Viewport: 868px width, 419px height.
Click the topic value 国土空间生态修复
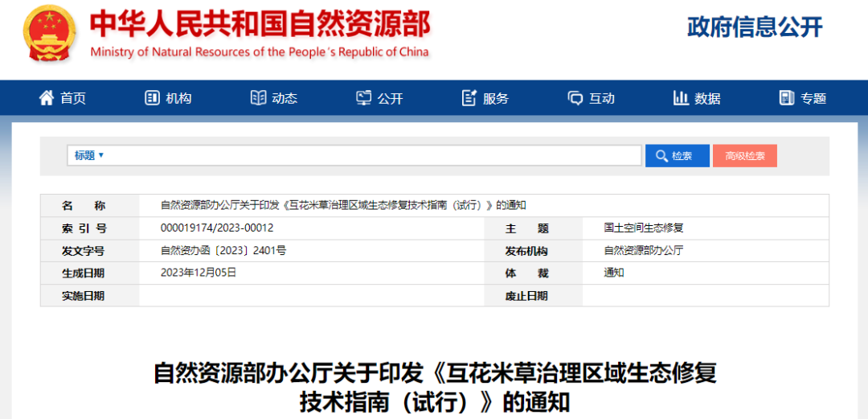point(644,228)
